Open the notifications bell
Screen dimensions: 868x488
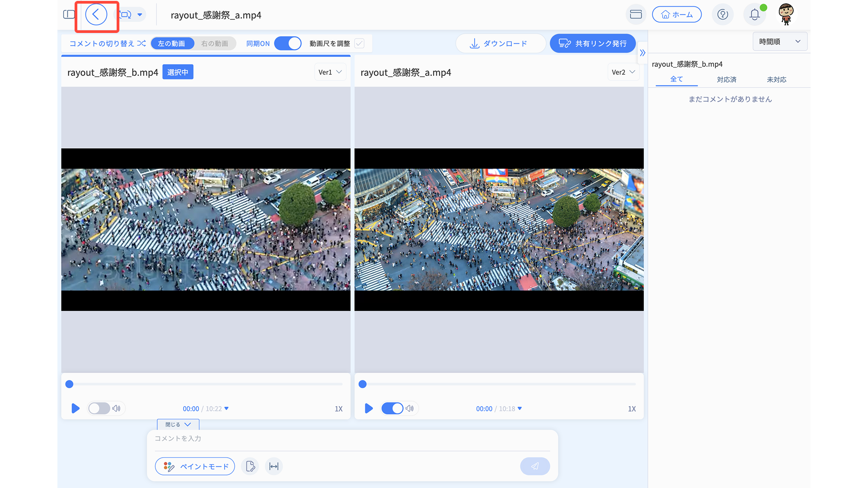click(754, 14)
